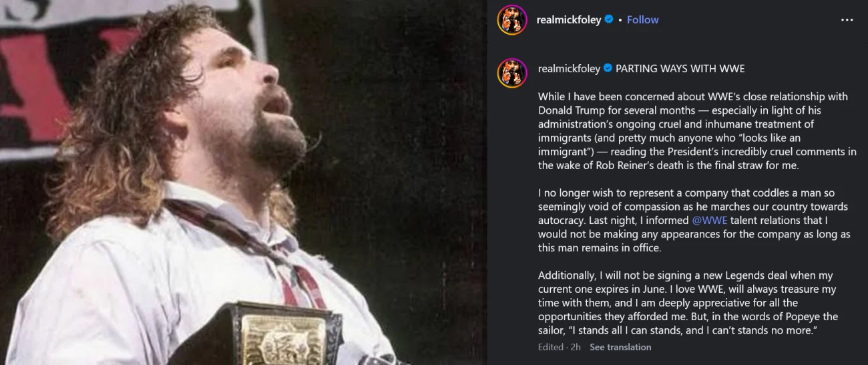Screen dimensions: 868x365
Task: Click the Edited label under the caption
Action: (x=550, y=347)
